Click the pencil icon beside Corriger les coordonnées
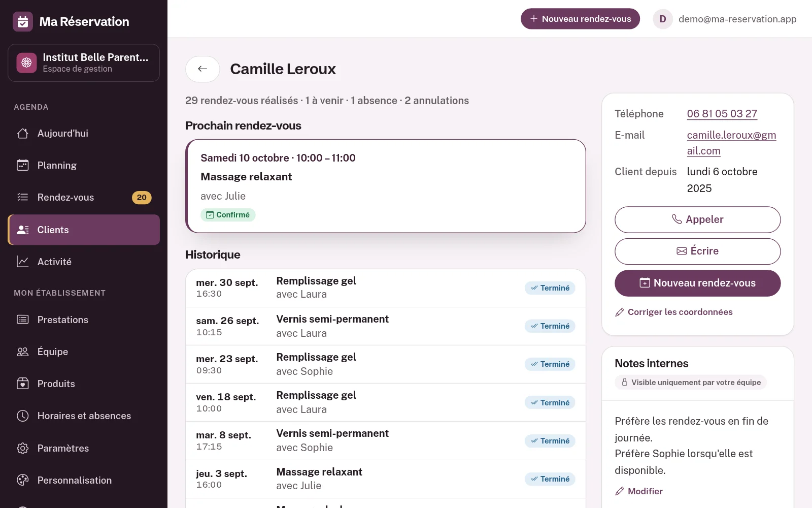The height and width of the screenshot is (508, 812). coord(620,312)
